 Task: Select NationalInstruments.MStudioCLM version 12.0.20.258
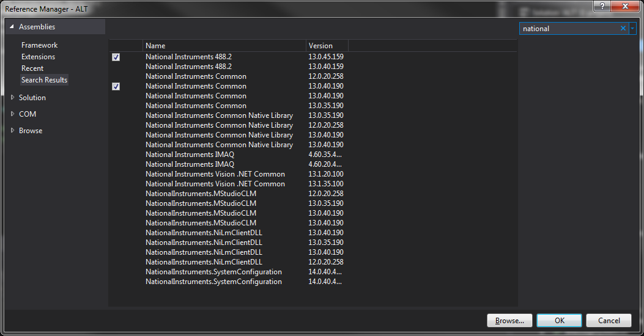[313, 194]
